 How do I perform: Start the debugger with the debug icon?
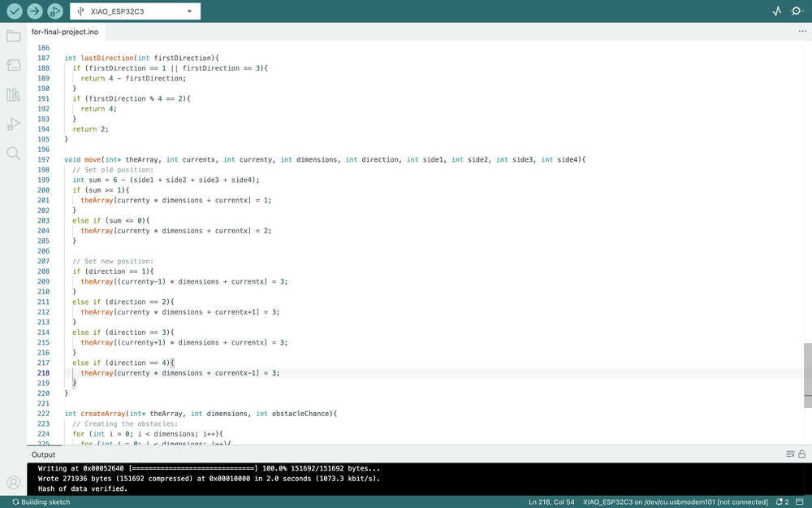[55, 11]
